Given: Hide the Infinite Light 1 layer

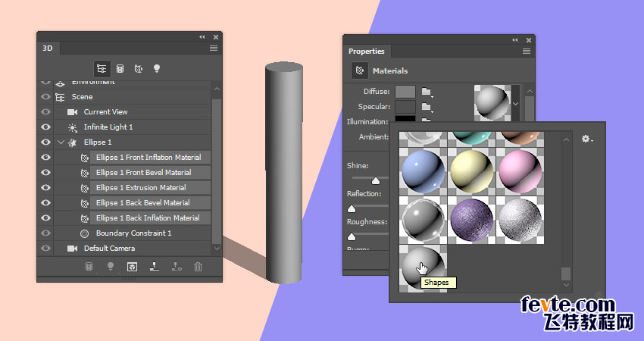Looking at the screenshot, I should coord(45,127).
